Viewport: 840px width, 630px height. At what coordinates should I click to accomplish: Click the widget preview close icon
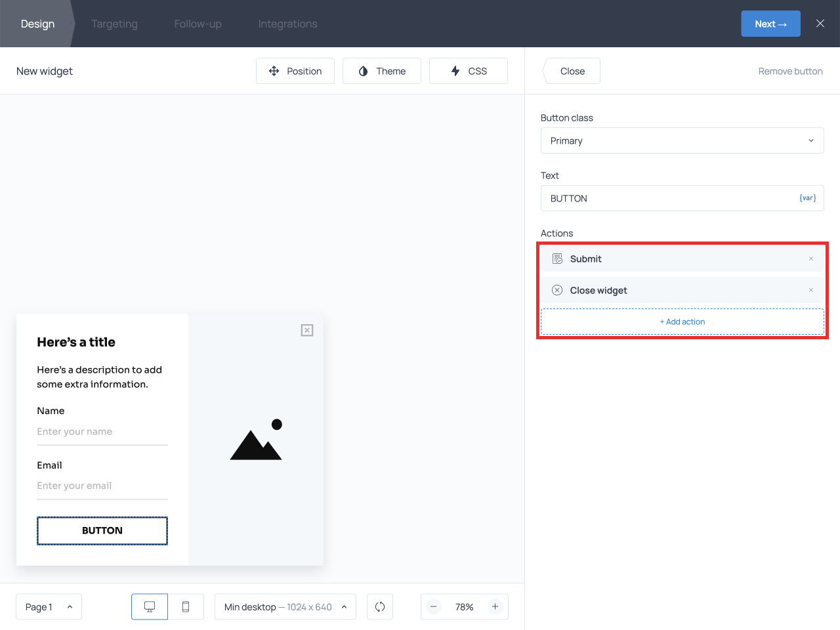(307, 330)
